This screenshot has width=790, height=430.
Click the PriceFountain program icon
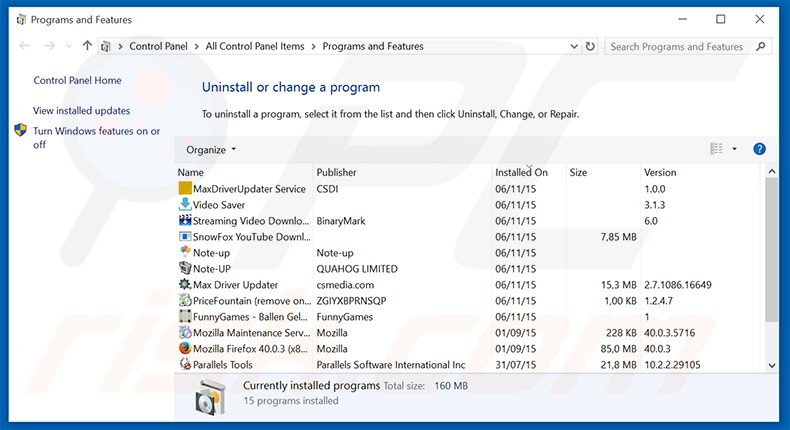tap(185, 300)
